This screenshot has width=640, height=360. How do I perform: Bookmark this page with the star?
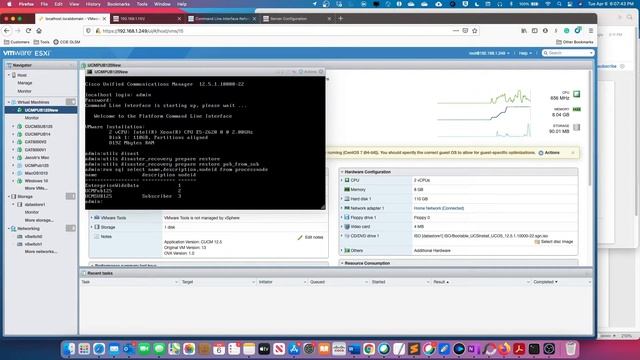pos(474,31)
